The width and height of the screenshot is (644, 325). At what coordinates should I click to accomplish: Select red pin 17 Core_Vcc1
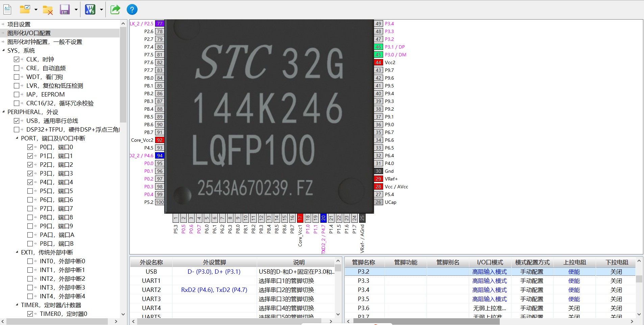[300, 218]
